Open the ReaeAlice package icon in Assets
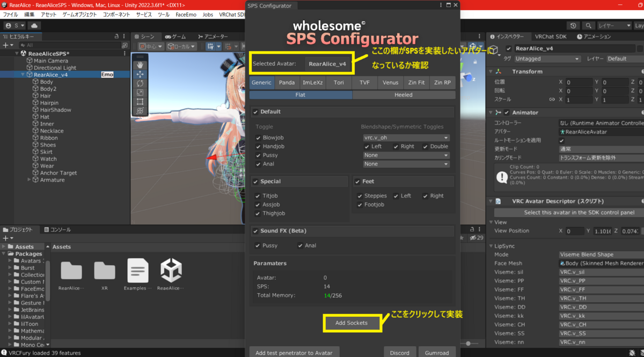The height and width of the screenshot is (357, 644). point(170,271)
